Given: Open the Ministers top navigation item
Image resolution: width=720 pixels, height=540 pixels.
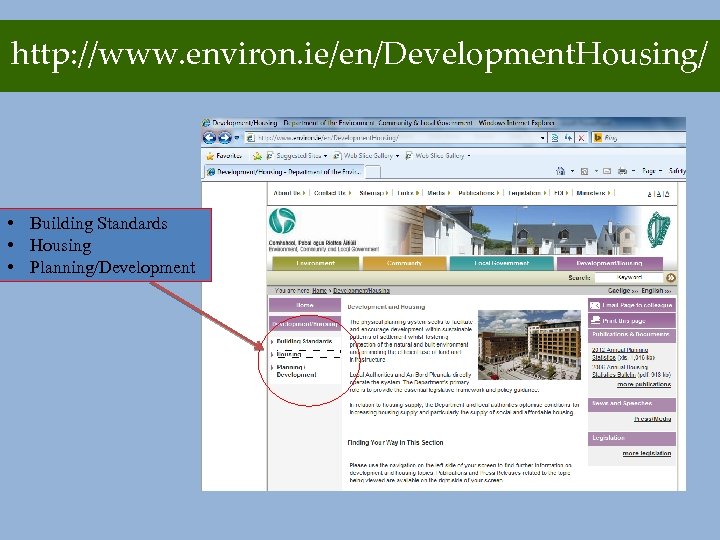Looking at the screenshot, I should click(x=591, y=193).
